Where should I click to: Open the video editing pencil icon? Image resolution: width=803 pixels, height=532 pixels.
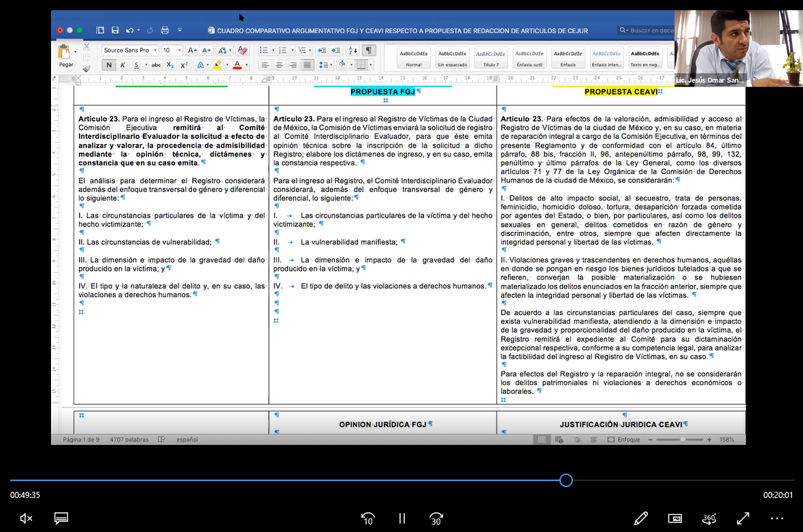point(640,518)
